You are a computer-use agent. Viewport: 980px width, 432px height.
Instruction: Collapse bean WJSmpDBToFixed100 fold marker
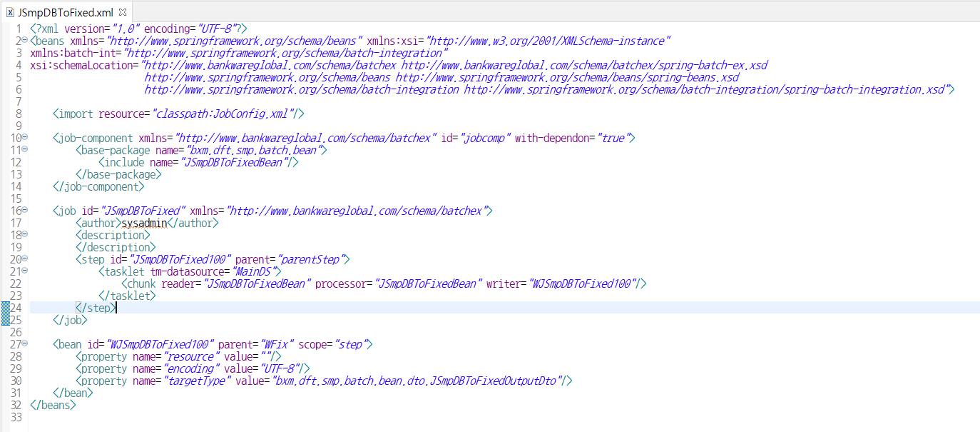[24, 343]
